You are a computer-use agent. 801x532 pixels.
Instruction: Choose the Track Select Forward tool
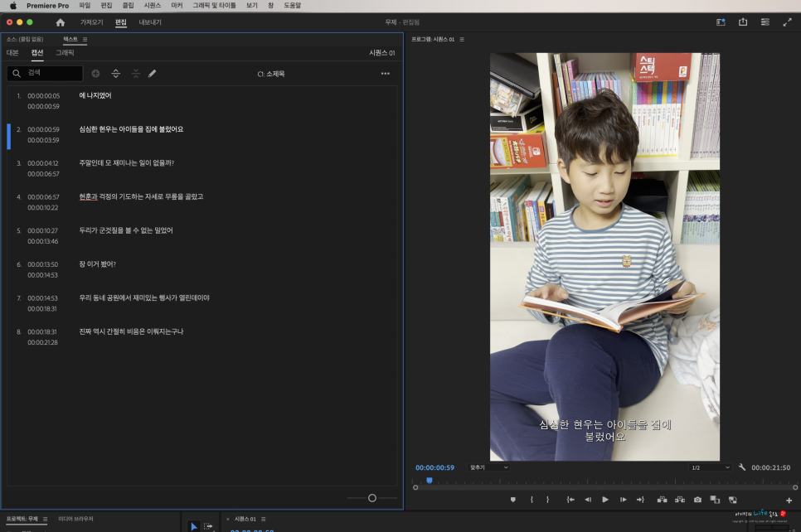coord(208,526)
